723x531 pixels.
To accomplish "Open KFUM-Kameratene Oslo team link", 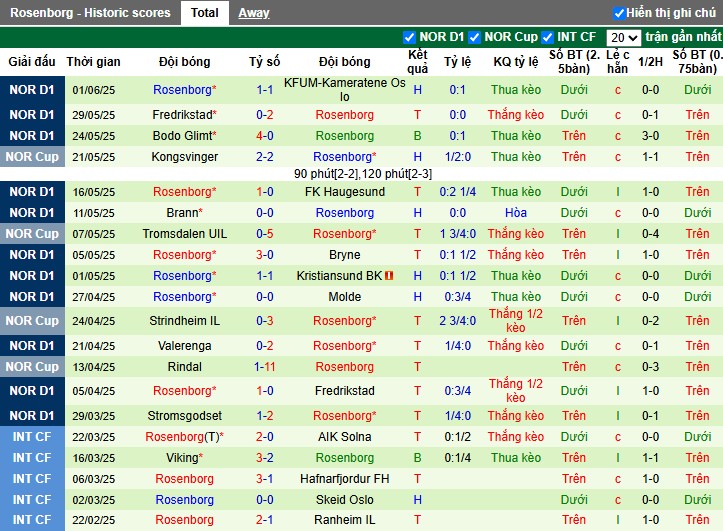I will point(344,90).
